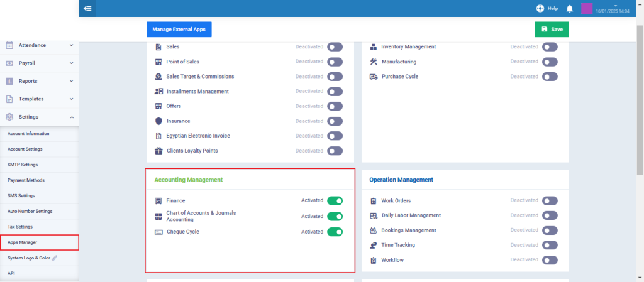The height and width of the screenshot is (282, 644).
Task: Click the Help globe icon
Action: tap(540, 9)
